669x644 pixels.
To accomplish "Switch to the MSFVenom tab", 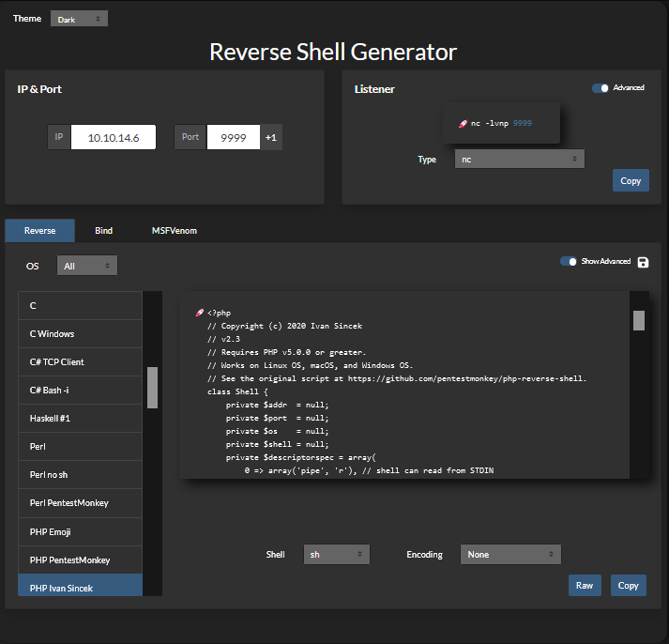I will 175,230.
